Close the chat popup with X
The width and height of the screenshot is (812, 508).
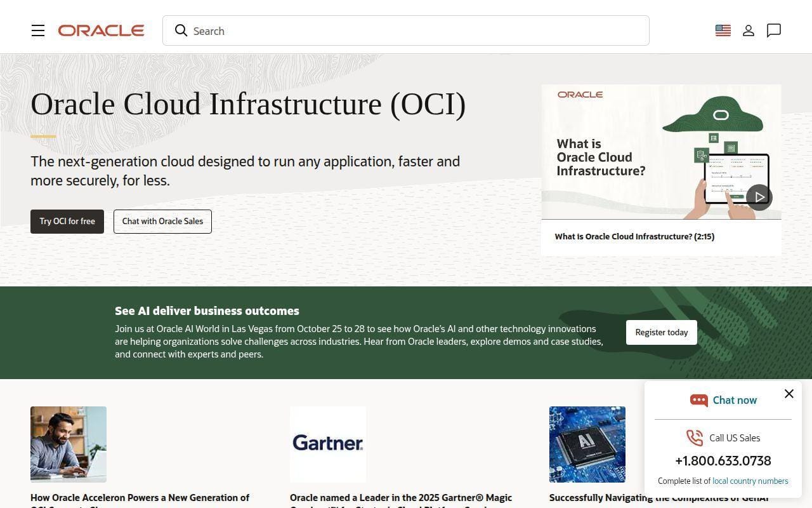coord(789,394)
